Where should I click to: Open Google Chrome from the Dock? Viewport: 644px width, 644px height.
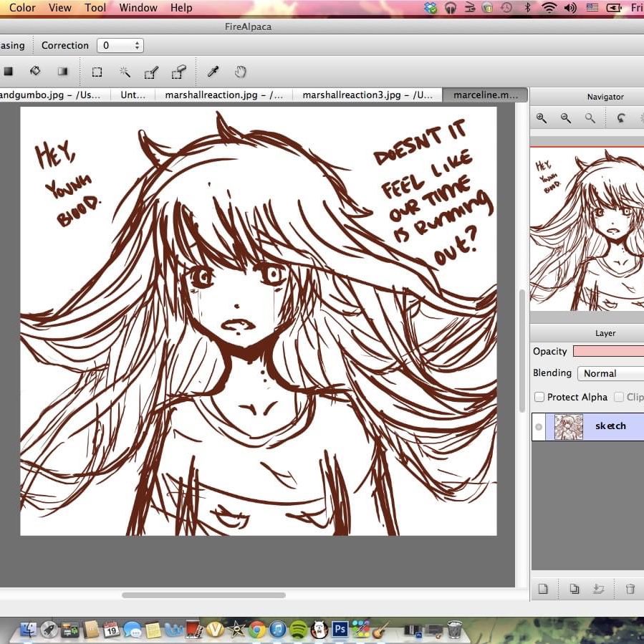point(257,629)
